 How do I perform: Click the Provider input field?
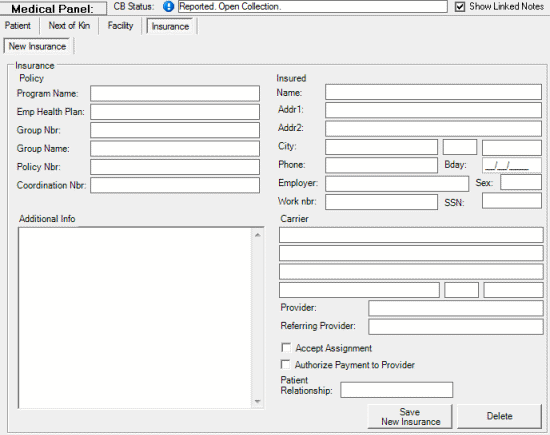456,308
